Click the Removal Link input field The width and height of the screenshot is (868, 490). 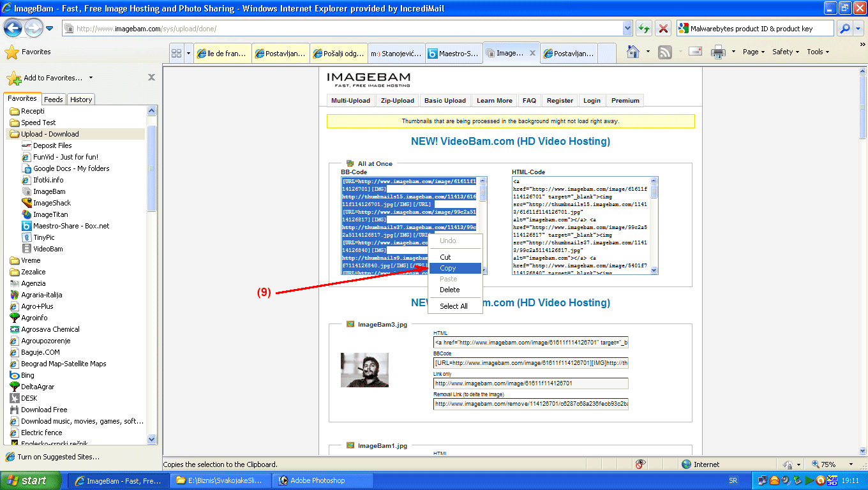531,404
